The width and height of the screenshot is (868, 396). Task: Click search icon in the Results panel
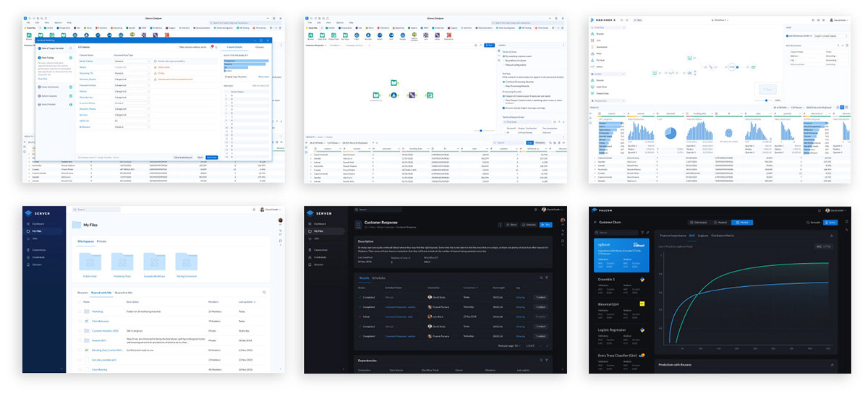541,277
